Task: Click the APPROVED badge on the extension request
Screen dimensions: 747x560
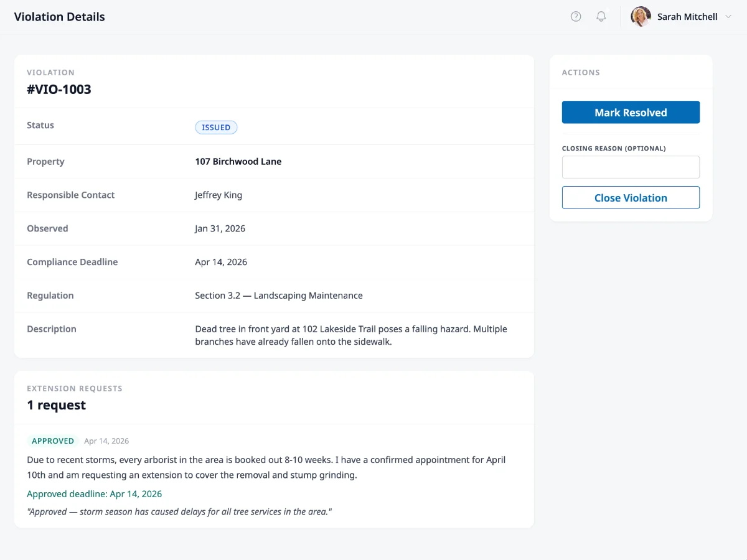Action: [x=52, y=441]
